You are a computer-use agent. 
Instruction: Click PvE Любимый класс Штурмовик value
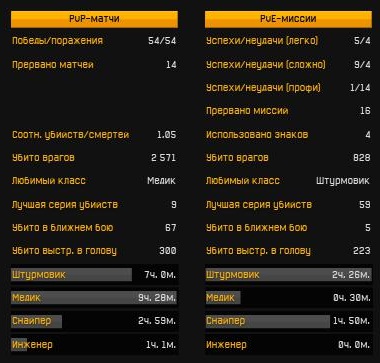343,181
